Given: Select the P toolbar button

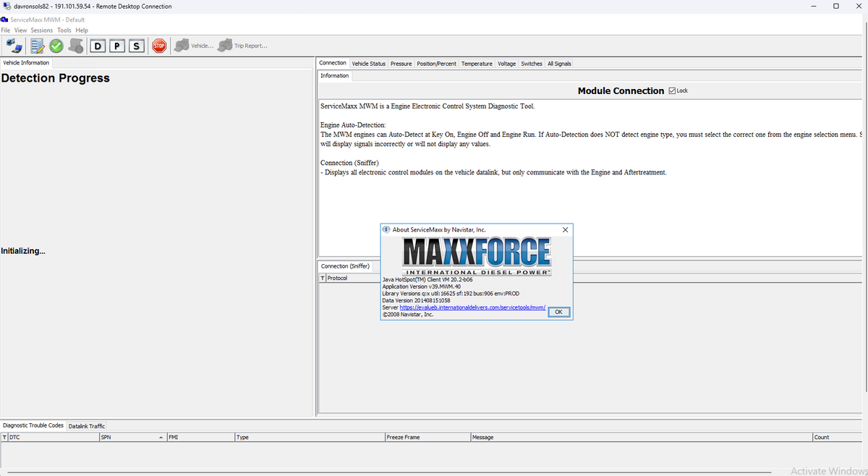Looking at the screenshot, I should click(116, 46).
